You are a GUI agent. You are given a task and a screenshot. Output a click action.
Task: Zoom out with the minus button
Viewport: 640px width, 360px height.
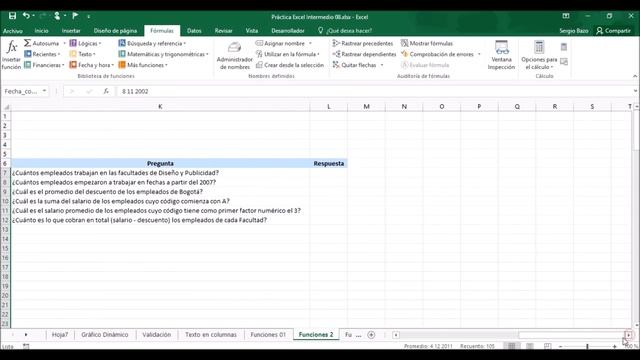tap(560, 346)
